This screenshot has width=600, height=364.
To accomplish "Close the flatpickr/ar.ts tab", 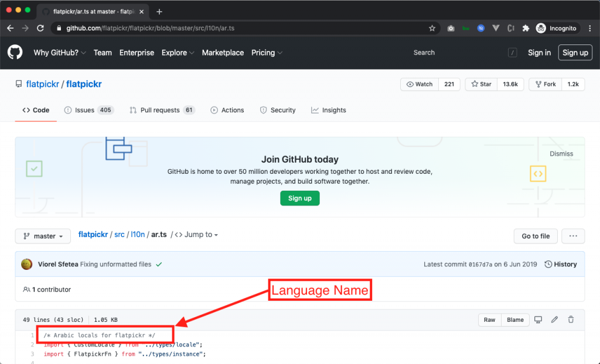I will pyautogui.click(x=142, y=12).
